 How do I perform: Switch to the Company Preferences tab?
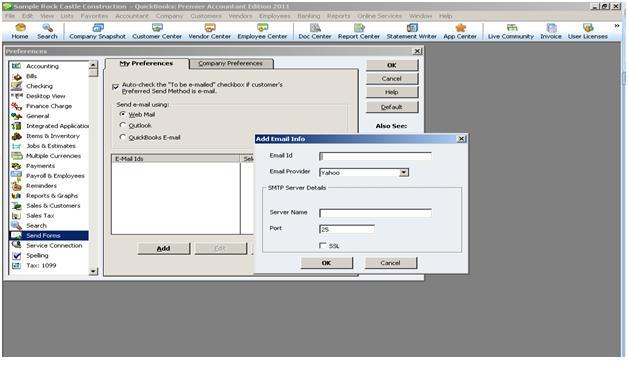coord(231,63)
